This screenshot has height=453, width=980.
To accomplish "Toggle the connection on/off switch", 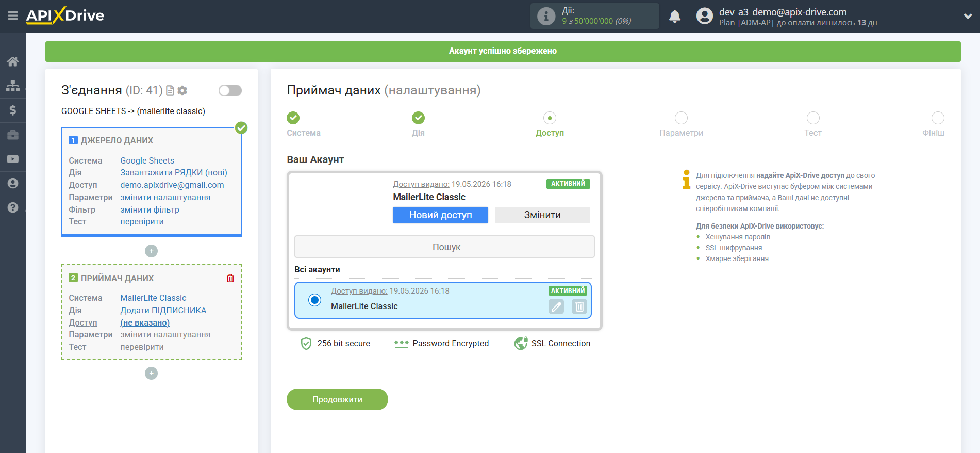I will tap(230, 91).
